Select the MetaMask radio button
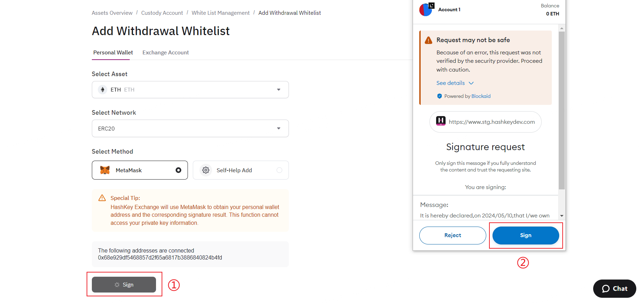 point(178,170)
